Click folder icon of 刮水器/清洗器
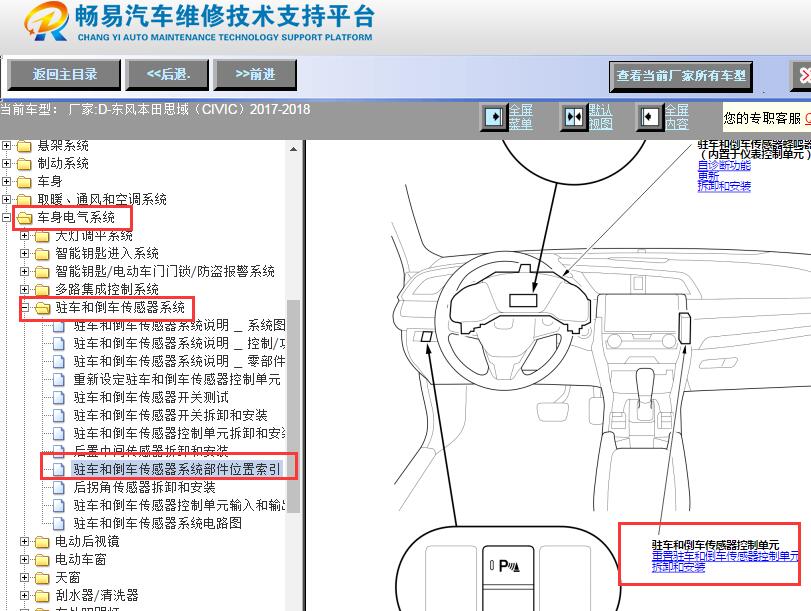The width and height of the screenshot is (811, 611). click(42, 596)
